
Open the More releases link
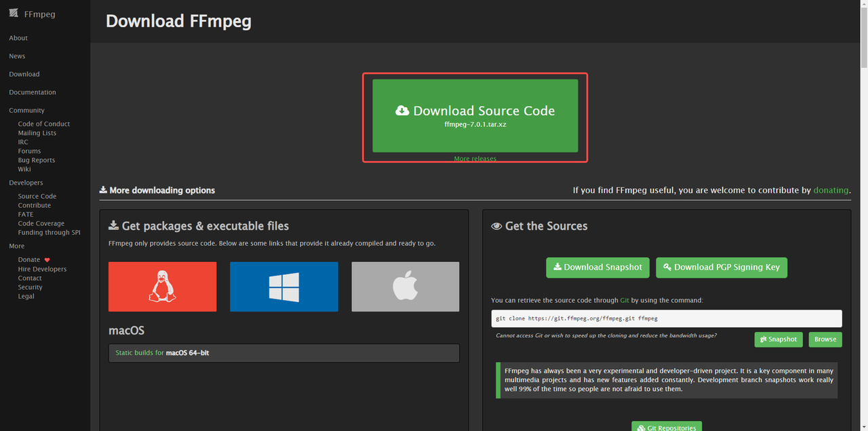click(x=475, y=159)
